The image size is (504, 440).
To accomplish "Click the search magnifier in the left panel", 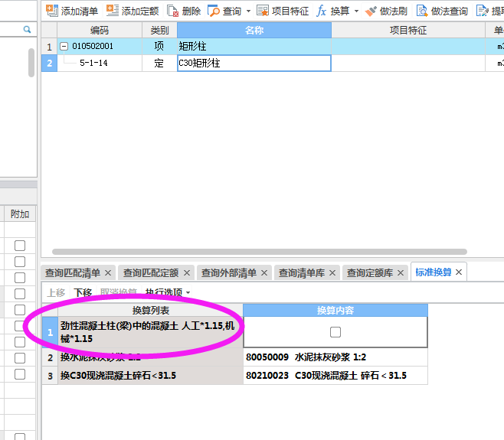I will coord(28,30).
